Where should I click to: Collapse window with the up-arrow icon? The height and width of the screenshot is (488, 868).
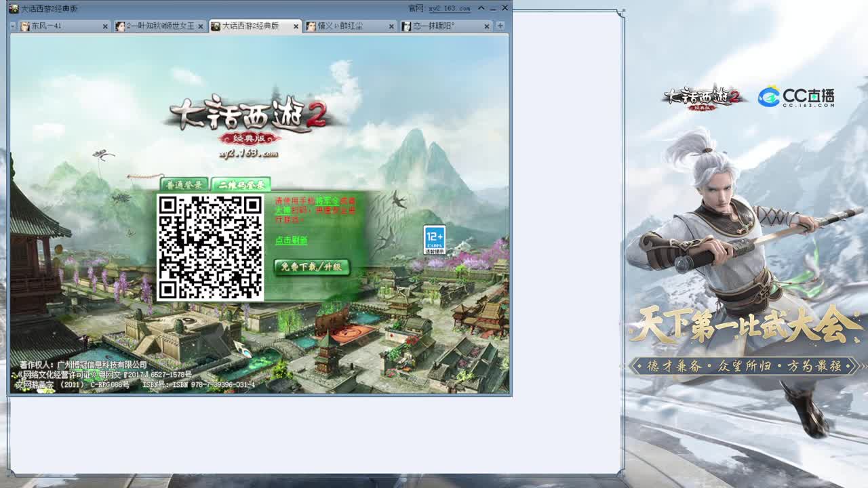tap(481, 8)
